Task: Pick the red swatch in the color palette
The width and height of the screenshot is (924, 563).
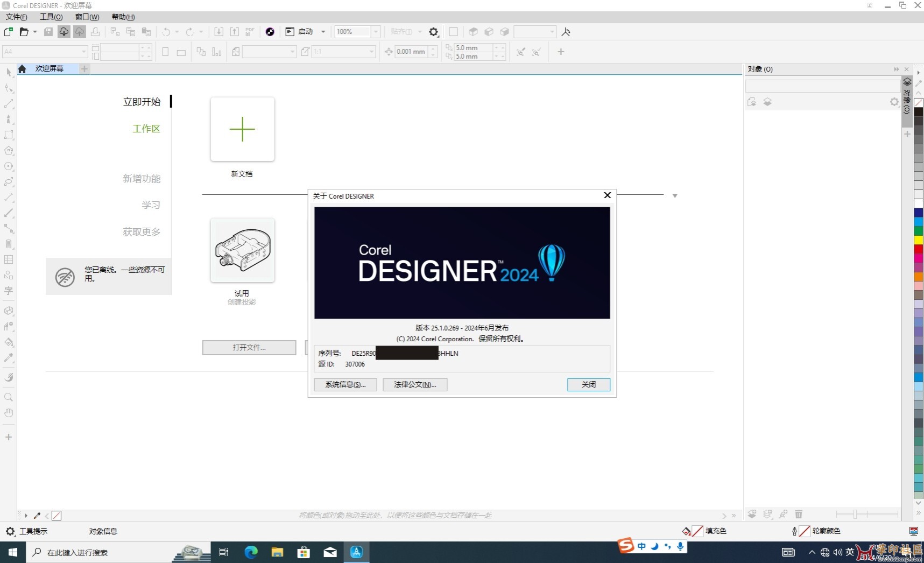Action: [919, 249]
